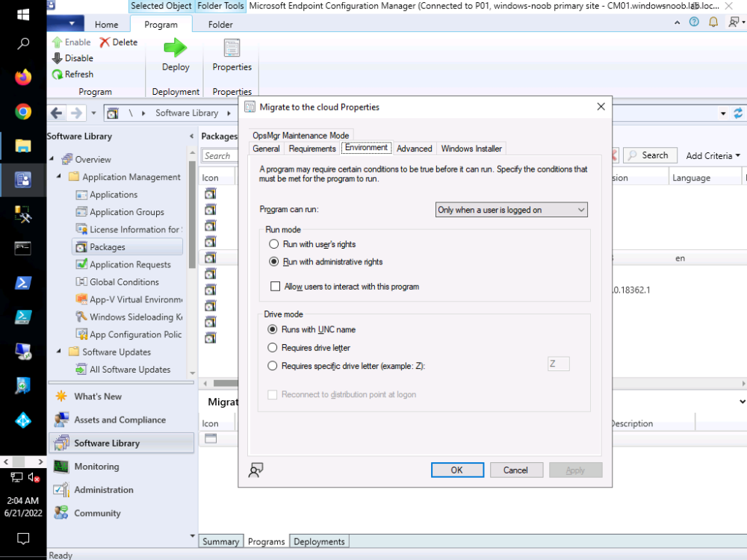Select Applications in the navigation tree

tap(114, 195)
